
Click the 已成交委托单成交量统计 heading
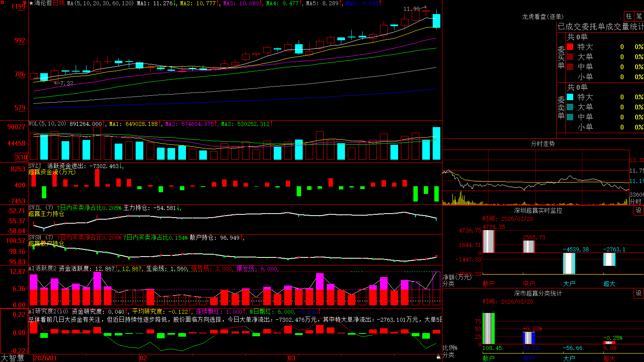pos(601,27)
